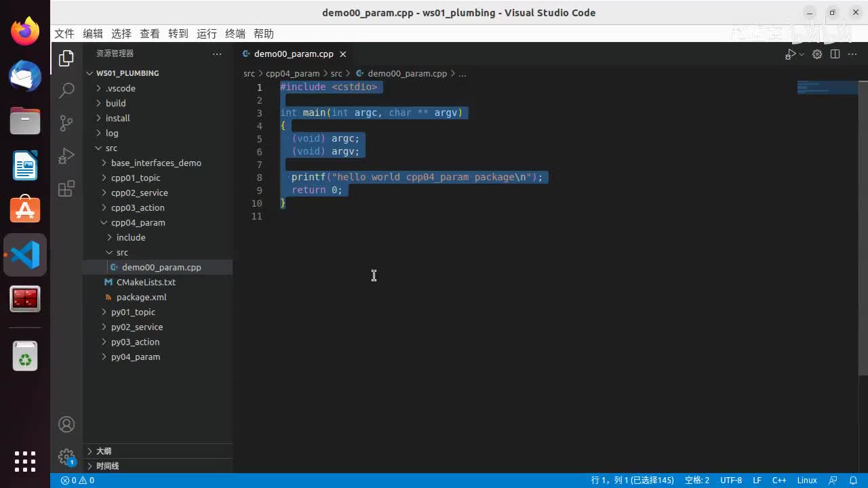Open the Source Control view

(66, 123)
